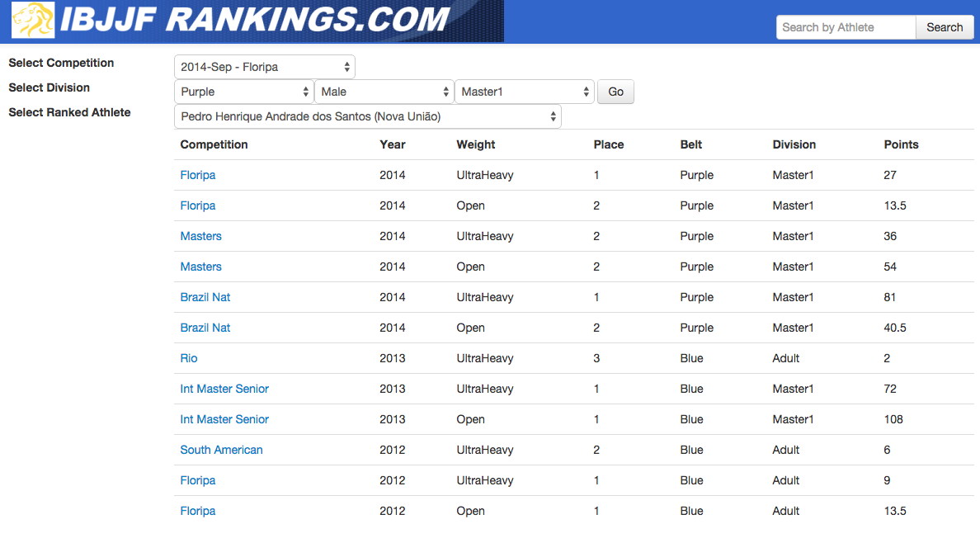Open the Int Master Senior 2013 Open link
Image resolution: width=980 pixels, height=543 pixels.
pos(224,419)
